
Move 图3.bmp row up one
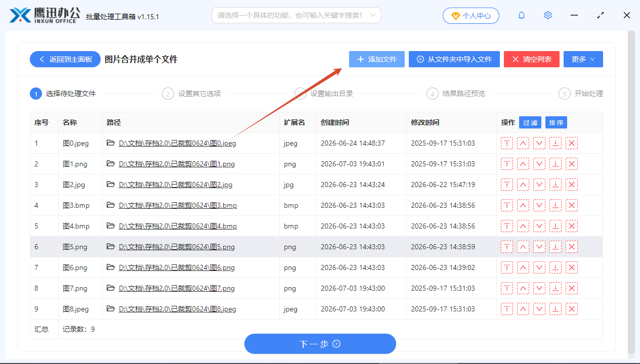523,205
